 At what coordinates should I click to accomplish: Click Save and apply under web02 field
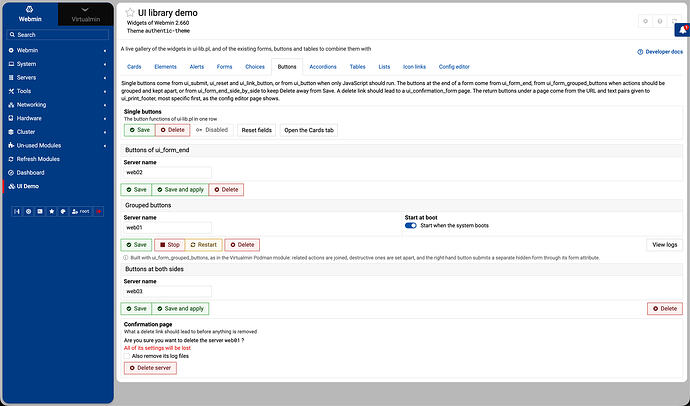[x=180, y=190]
